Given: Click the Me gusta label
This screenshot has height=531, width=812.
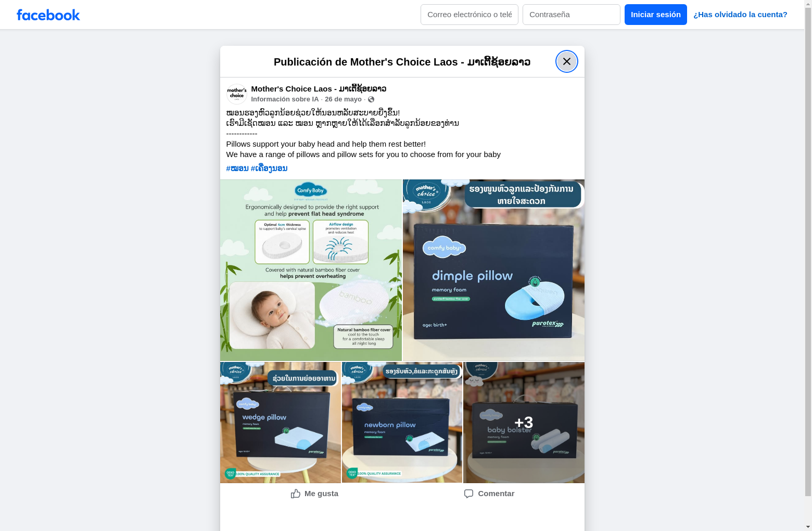Looking at the screenshot, I should pos(321,494).
